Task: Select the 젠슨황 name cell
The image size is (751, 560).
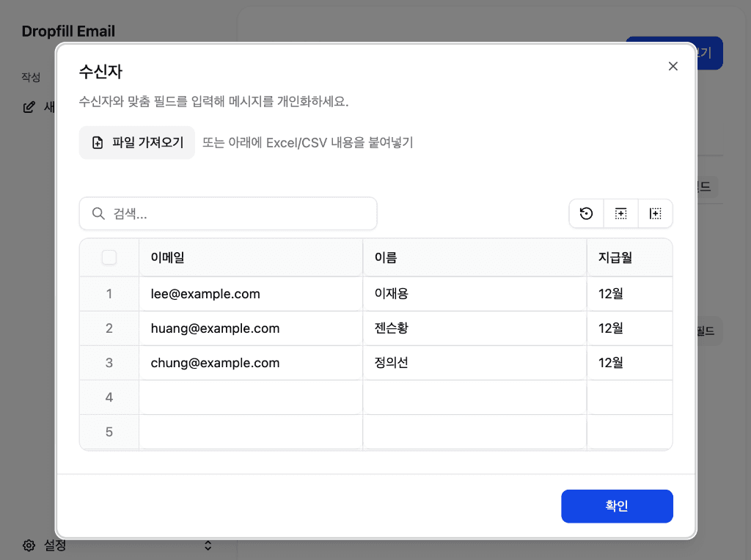Action: [474, 328]
